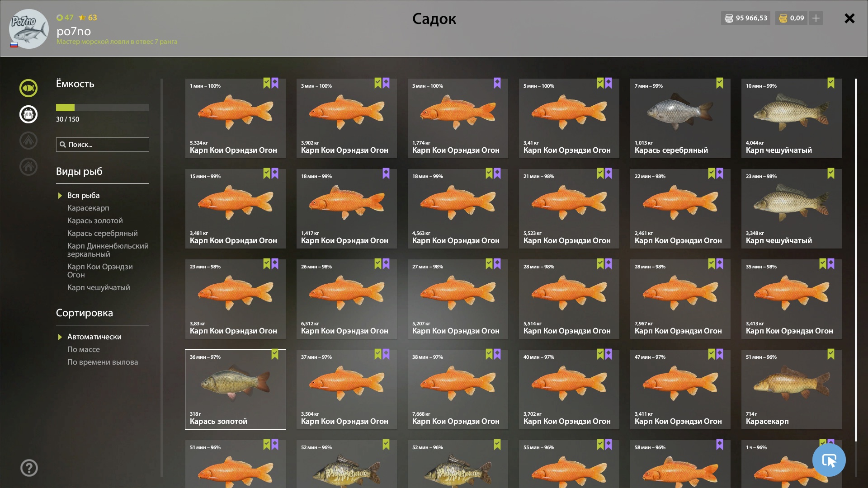
Task: Open help question mark icon
Action: pos(29,468)
